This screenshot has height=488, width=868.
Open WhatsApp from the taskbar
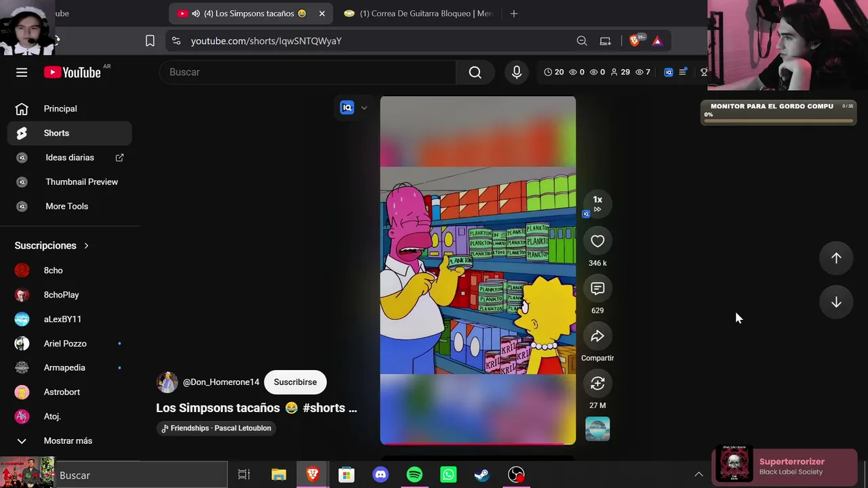click(x=448, y=475)
